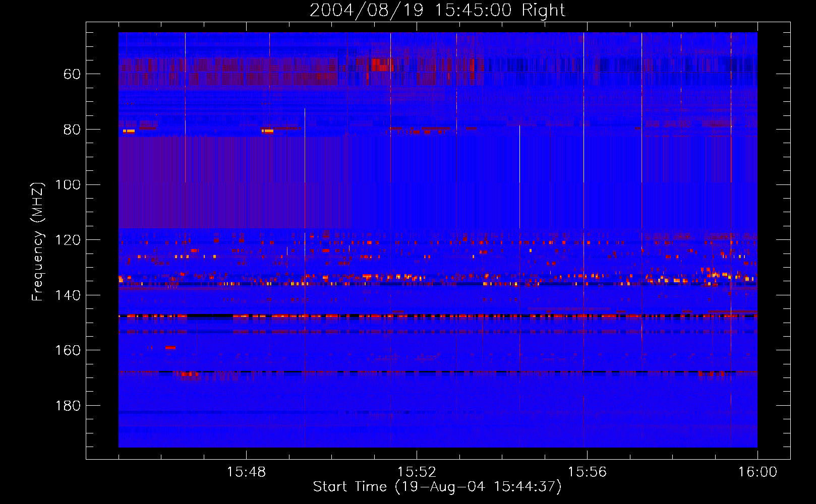Click the 160 frequency tick label

(x=68, y=350)
